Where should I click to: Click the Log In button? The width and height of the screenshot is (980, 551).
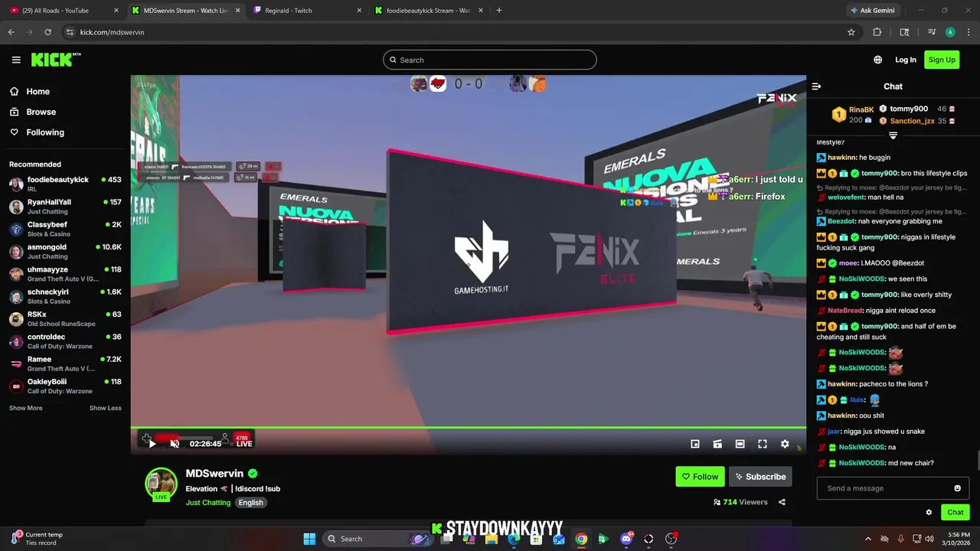click(x=905, y=60)
